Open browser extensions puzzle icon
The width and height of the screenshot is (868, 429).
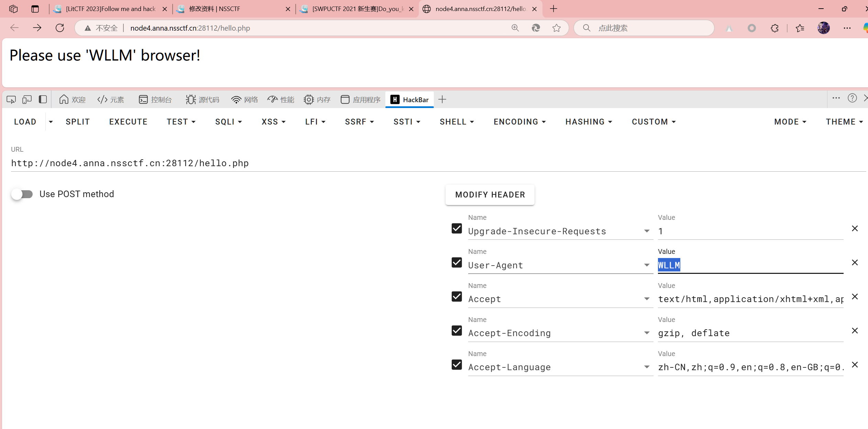(x=774, y=28)
